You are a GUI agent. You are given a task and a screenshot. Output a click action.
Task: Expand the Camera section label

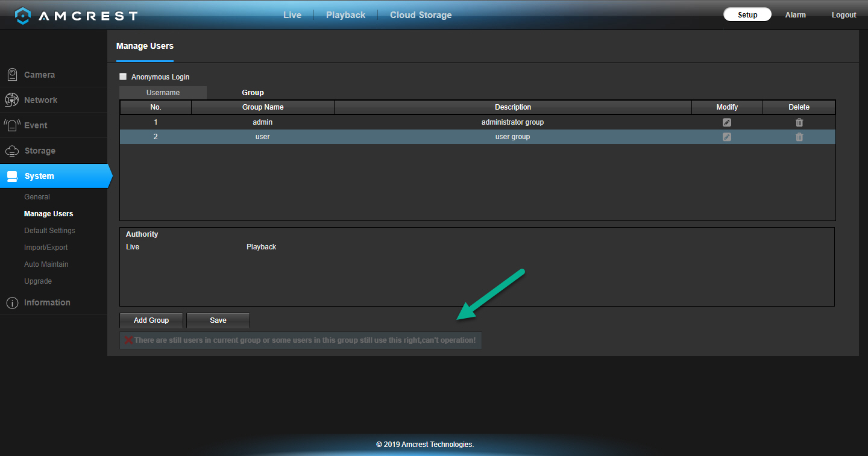click(39, 75)
